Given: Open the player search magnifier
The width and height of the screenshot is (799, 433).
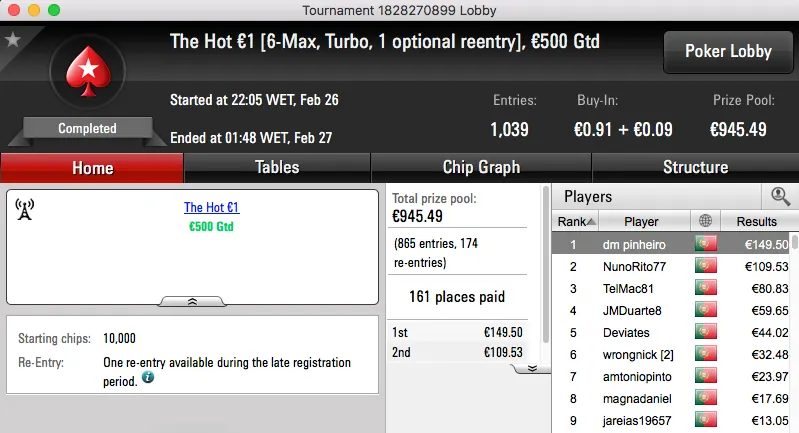Looking at the screenshot, I should pos(780,197).
